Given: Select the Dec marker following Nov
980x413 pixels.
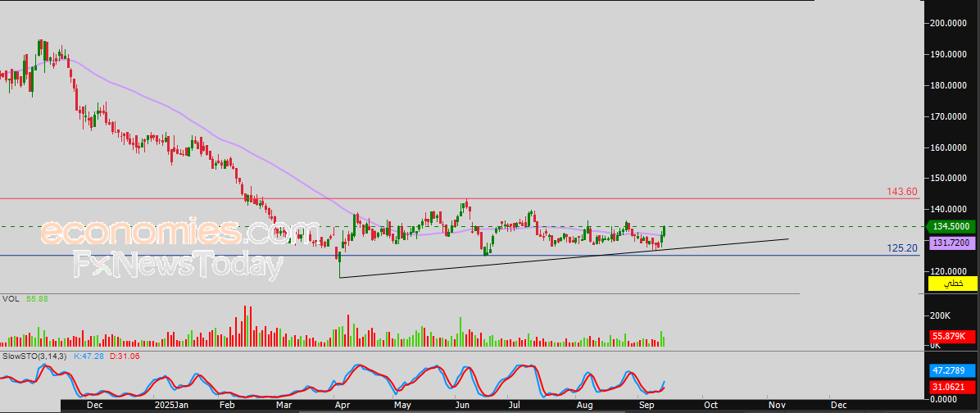Looking at the screenshot, I should click(837, 406).
